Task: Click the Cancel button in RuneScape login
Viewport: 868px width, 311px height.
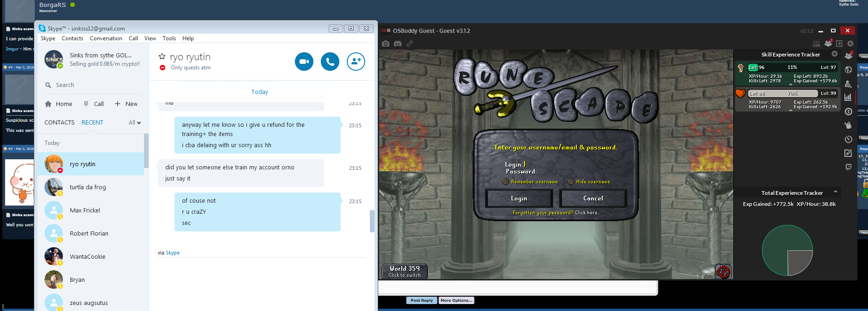Action: (x=593, y=198)
